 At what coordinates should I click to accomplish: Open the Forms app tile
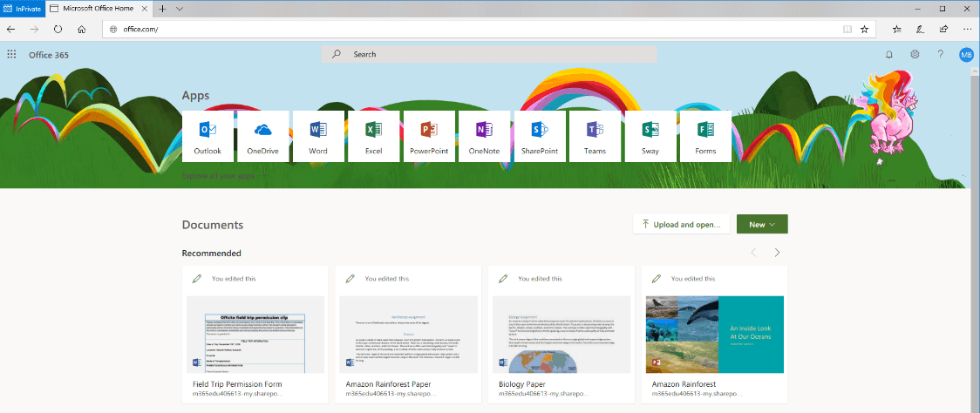click(x=705, y=136)
